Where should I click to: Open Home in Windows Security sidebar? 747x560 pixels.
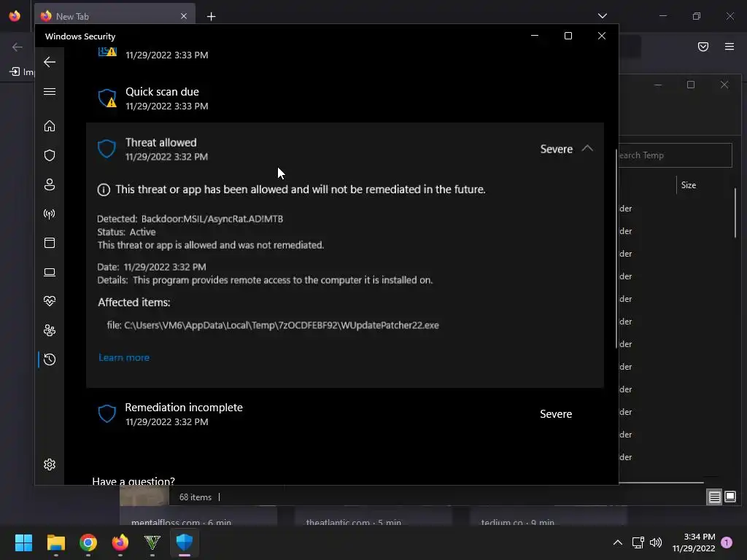click(x=50, y=125)
